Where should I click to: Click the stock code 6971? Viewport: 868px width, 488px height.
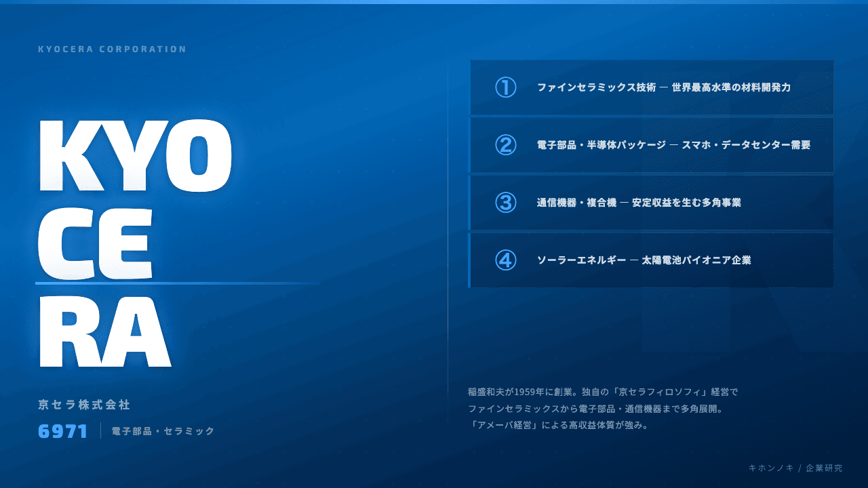pyautogui.click(x=63, y=431)
